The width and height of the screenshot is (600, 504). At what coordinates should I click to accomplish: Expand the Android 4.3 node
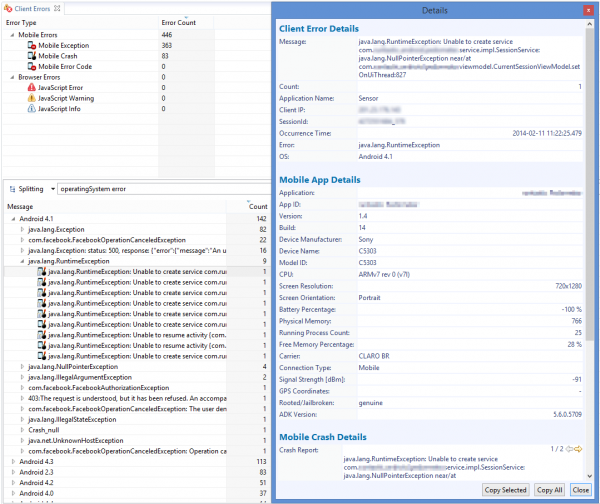pos(13,462)
